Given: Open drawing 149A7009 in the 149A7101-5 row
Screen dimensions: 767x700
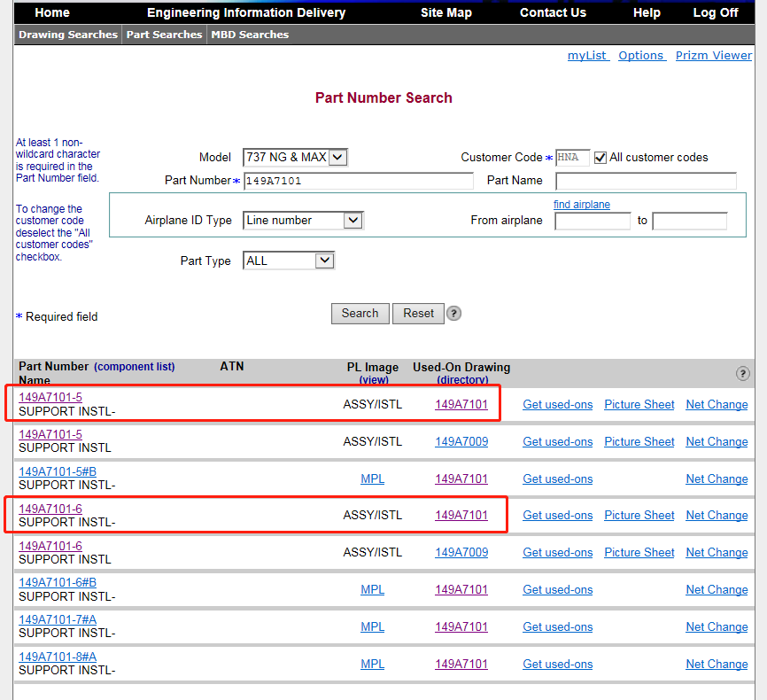Looking at the screenshot, I should 461,441.
